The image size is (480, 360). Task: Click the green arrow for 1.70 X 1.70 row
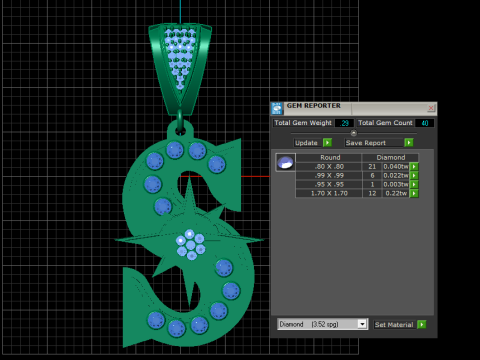click(x=414, y=193)
